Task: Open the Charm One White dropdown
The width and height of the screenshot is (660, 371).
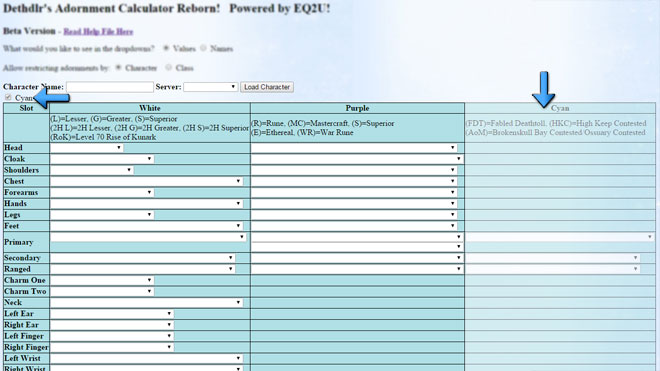Action: (102, 280)
